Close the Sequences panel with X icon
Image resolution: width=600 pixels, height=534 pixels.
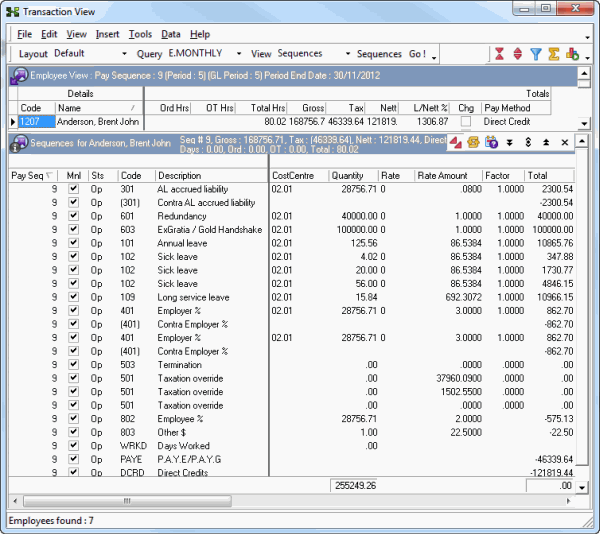(x=564, y=143)
